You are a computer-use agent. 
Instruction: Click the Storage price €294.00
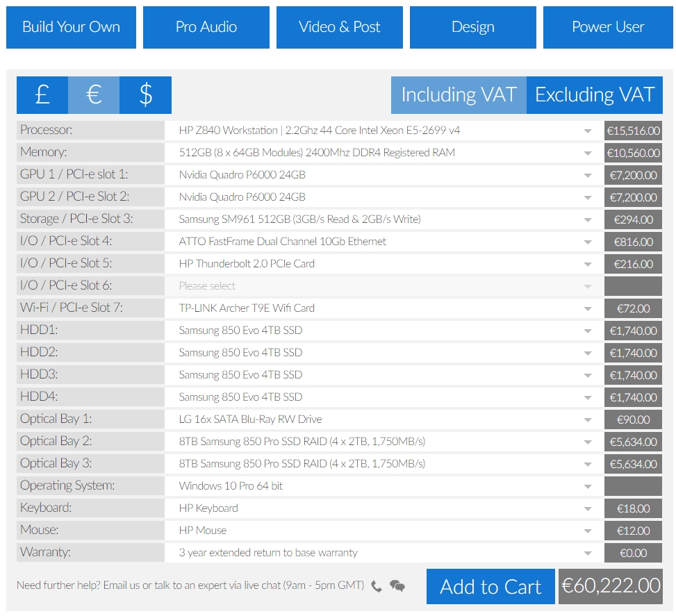(633, 219)
